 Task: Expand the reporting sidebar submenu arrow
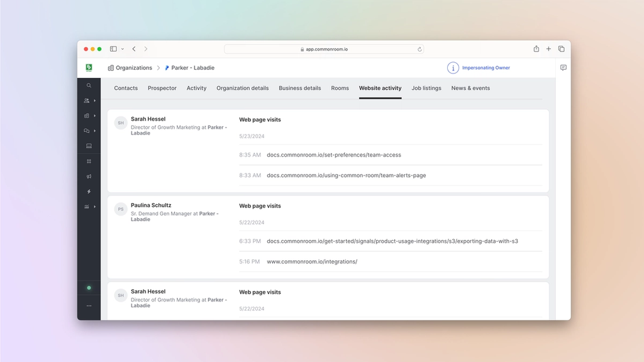click(95, 207)
